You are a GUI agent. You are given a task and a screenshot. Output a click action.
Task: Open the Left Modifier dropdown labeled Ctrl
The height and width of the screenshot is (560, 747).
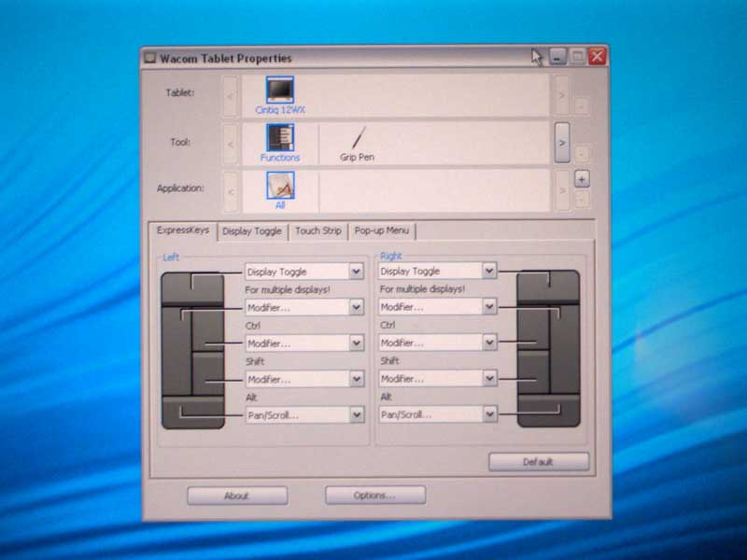point(304,308)
